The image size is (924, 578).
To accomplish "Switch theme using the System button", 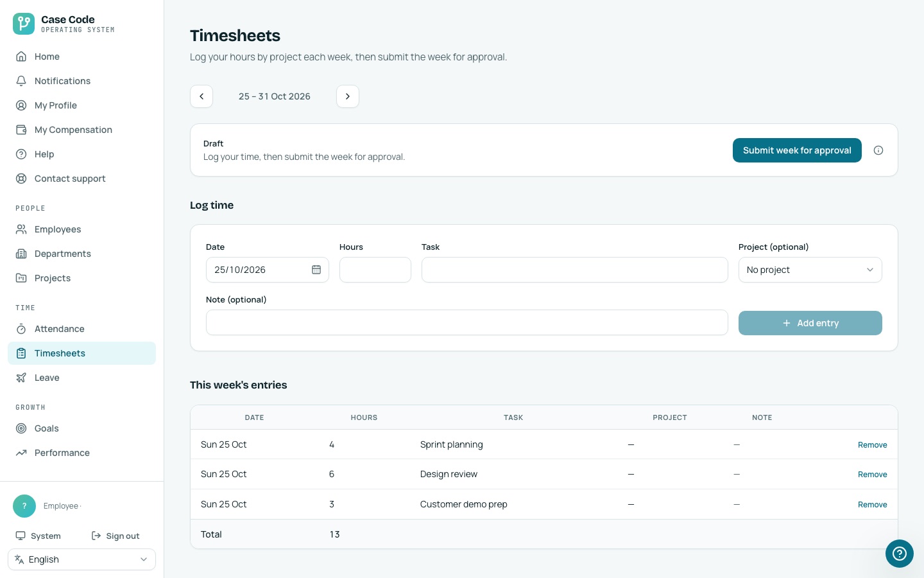I will point(38,536).
